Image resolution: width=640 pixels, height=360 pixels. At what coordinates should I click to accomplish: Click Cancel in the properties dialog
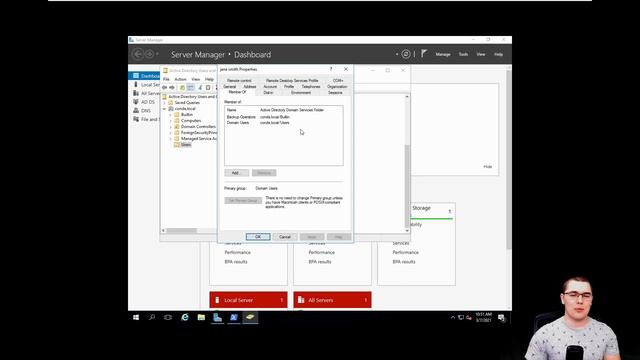pyautogui.click(x=284, y=237)
